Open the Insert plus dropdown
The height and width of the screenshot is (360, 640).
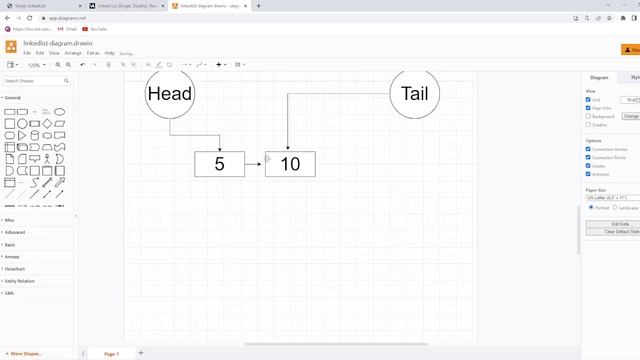[x=221, y=64]
